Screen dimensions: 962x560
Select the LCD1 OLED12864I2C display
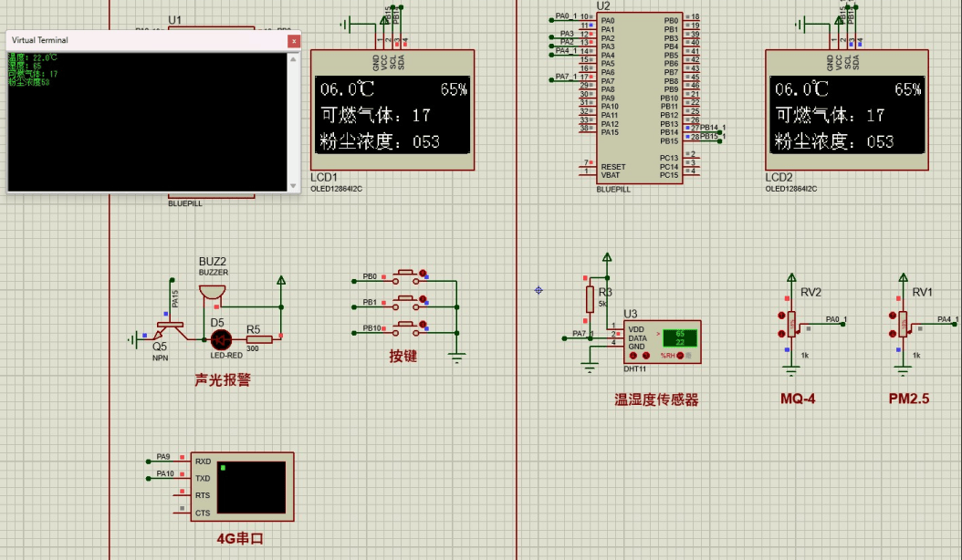[x=392, y=109]
